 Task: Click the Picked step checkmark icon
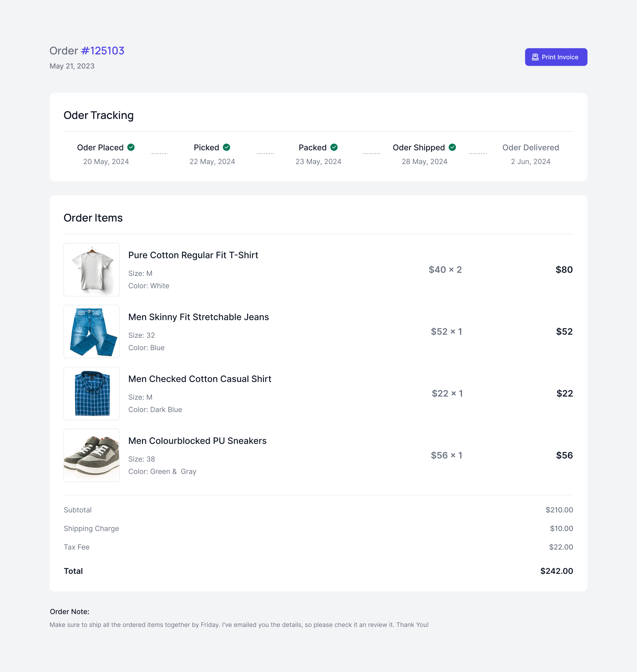click(226, 147)
